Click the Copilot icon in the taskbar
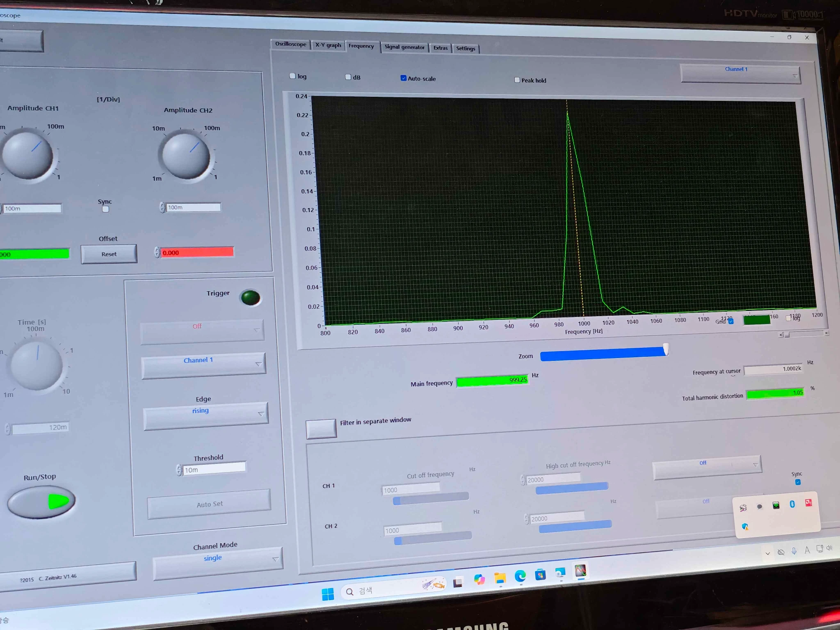Image resolution: width=840 pixels, height=630 pixels. pyautogui.click(x=479, y=580)
